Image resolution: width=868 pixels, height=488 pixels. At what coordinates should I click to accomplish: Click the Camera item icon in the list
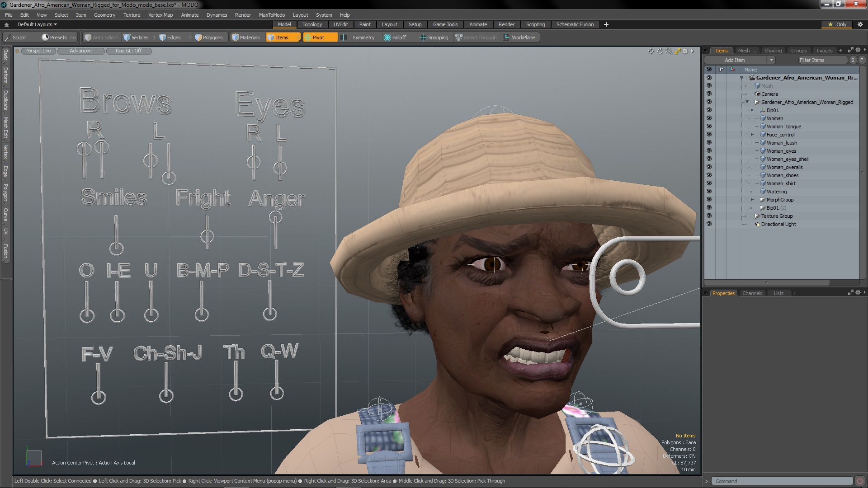click(x=758, y=94)
